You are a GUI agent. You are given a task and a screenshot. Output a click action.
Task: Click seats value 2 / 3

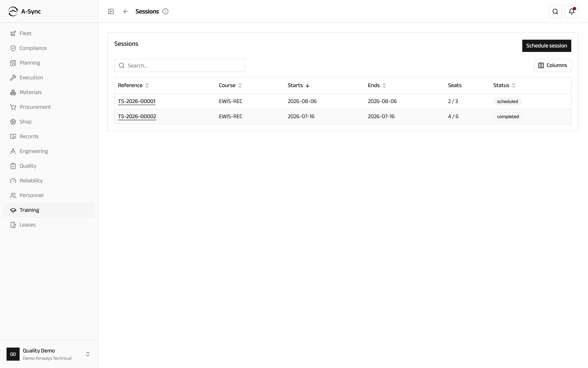453,101
